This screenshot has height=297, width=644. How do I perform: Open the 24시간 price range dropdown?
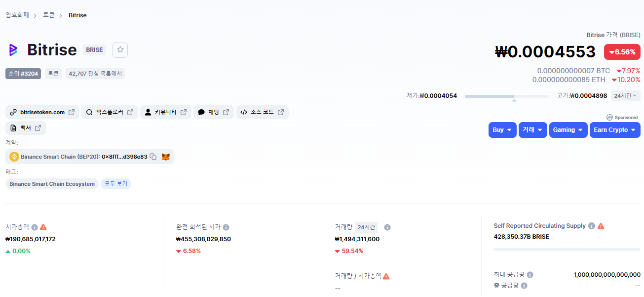625,96
